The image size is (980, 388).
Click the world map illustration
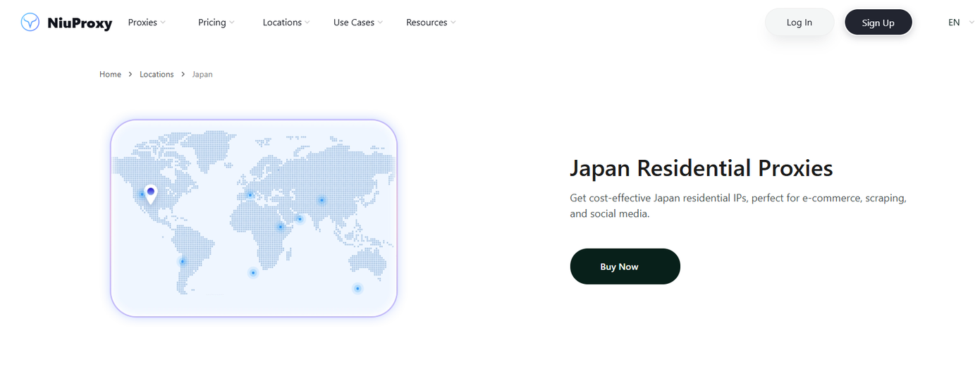(x=254, y=218)
